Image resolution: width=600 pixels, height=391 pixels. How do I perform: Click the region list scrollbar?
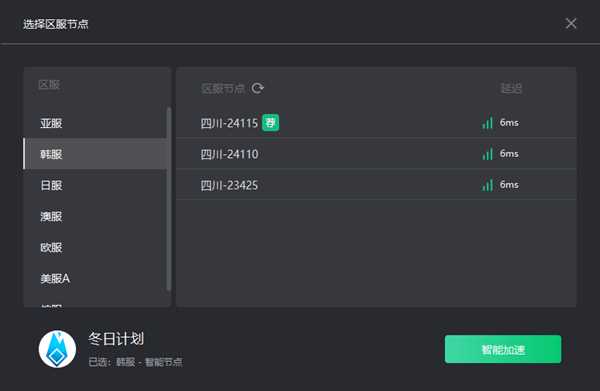click(169, 199)
